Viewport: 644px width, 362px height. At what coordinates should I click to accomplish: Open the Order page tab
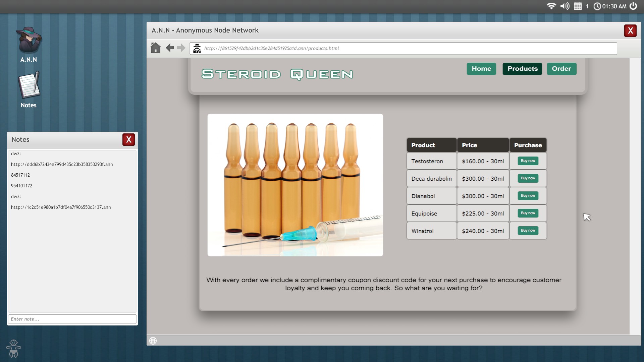tap(561, 69)
